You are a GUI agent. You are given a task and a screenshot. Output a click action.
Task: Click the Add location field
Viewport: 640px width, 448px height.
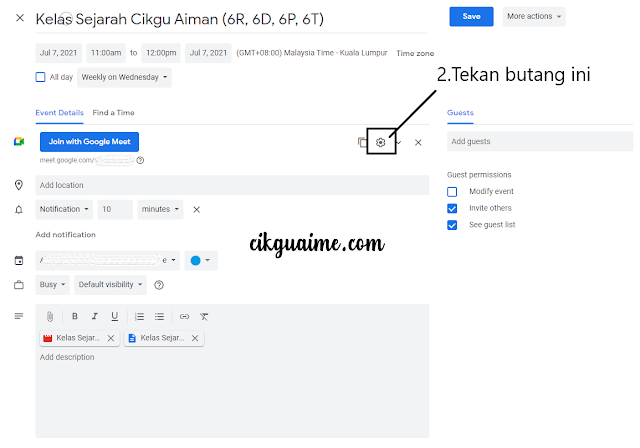[232, 185]
